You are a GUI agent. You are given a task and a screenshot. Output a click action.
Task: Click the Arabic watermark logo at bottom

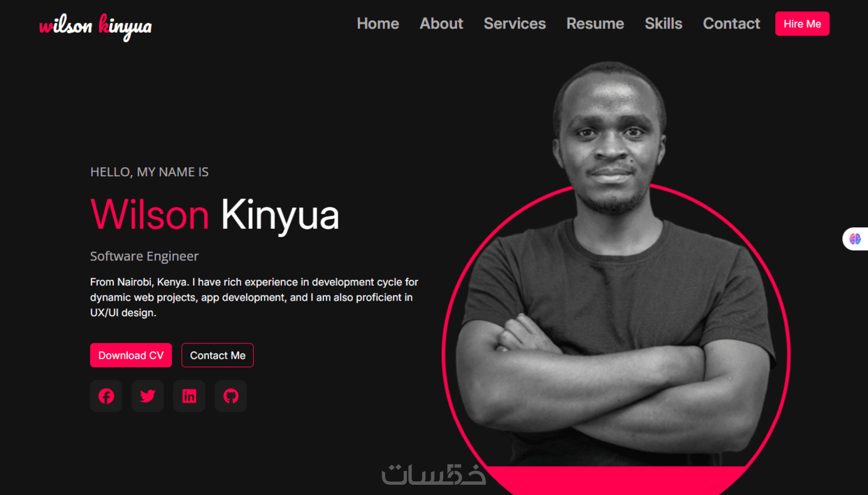point(433,474)
